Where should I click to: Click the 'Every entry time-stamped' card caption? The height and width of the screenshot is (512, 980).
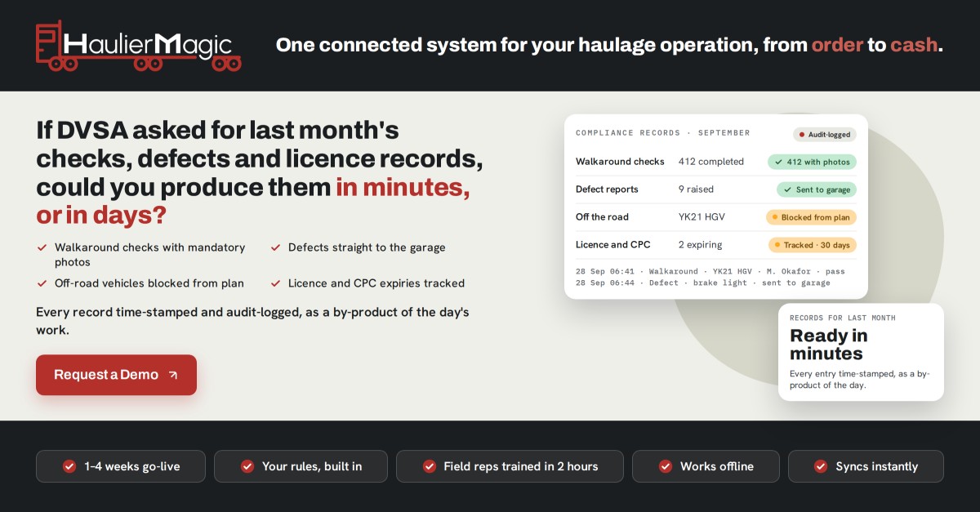tap(860, 379)
